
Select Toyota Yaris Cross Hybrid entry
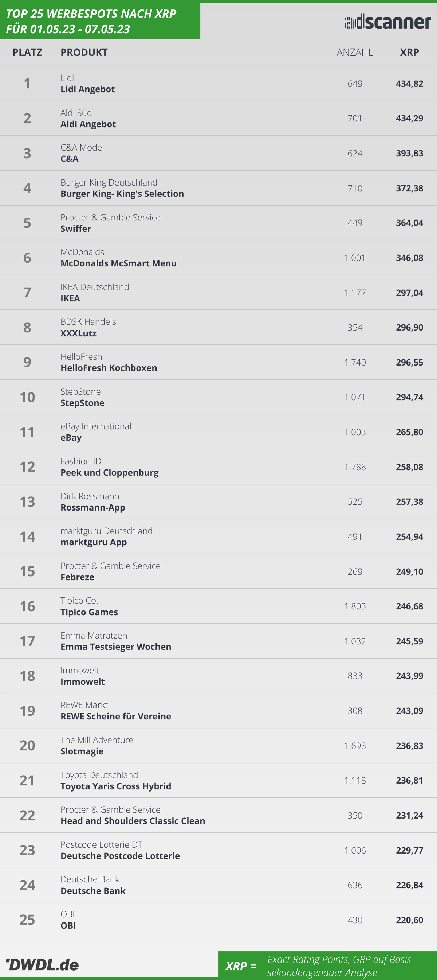tap(115, 786)
